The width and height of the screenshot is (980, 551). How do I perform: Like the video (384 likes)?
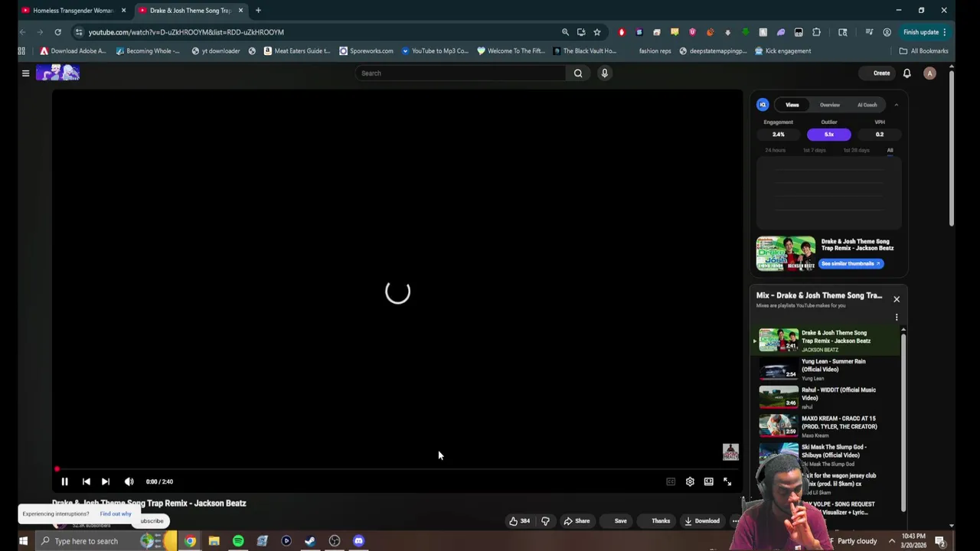[520, 521]
